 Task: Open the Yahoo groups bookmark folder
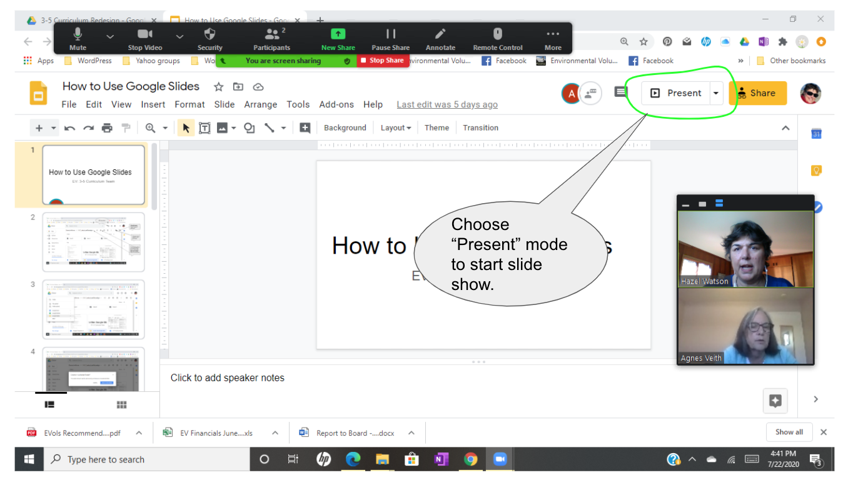click(151, 61)
